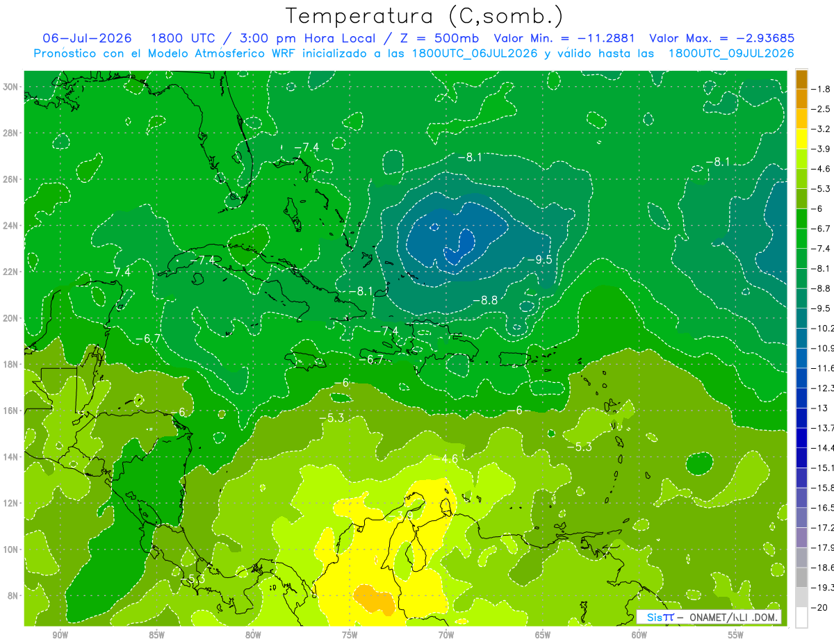Screen dimensions: 834x644
Task: Click the -10.9 colorbar scale label
Action: coord(821,348)
